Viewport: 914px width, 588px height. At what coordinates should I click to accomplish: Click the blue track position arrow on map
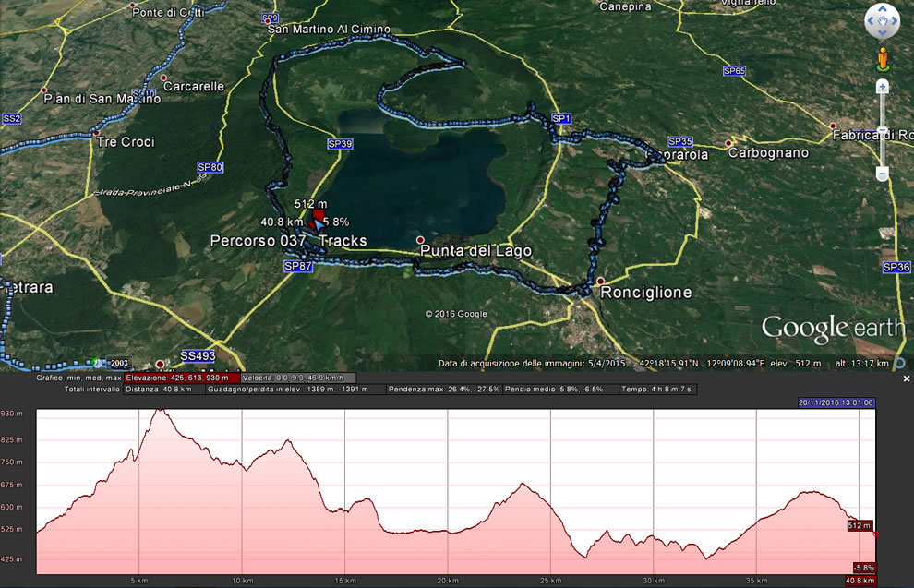(317, 224)
